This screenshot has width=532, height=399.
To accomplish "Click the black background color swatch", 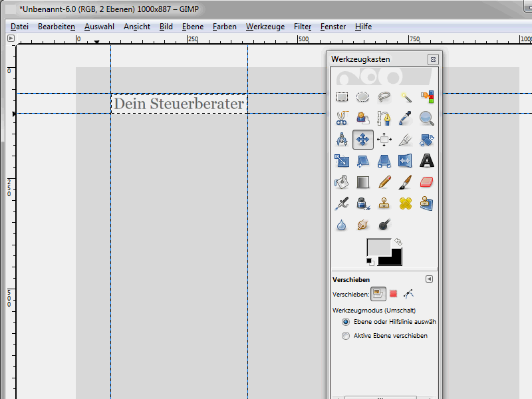I will point(396,259).
